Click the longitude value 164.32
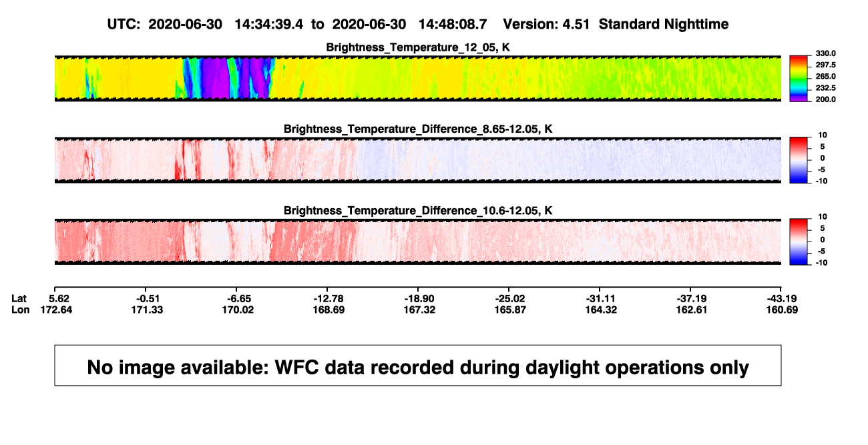 click(x=600, y=310)
